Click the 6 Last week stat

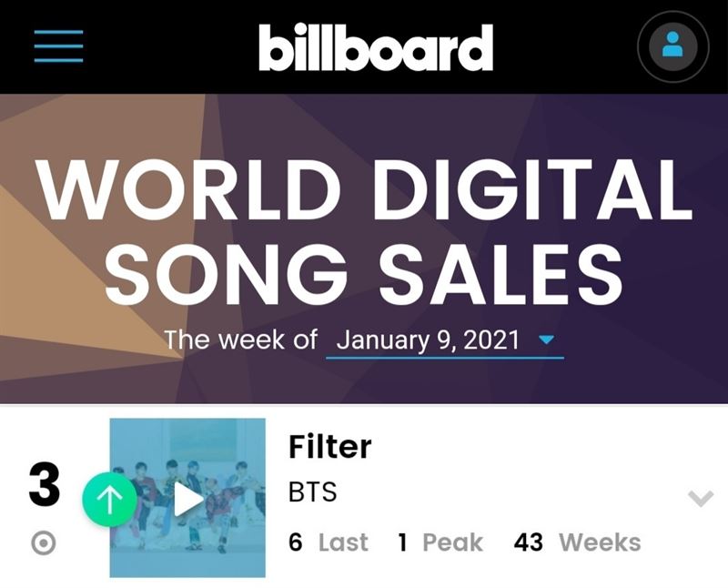click(329, 542)
